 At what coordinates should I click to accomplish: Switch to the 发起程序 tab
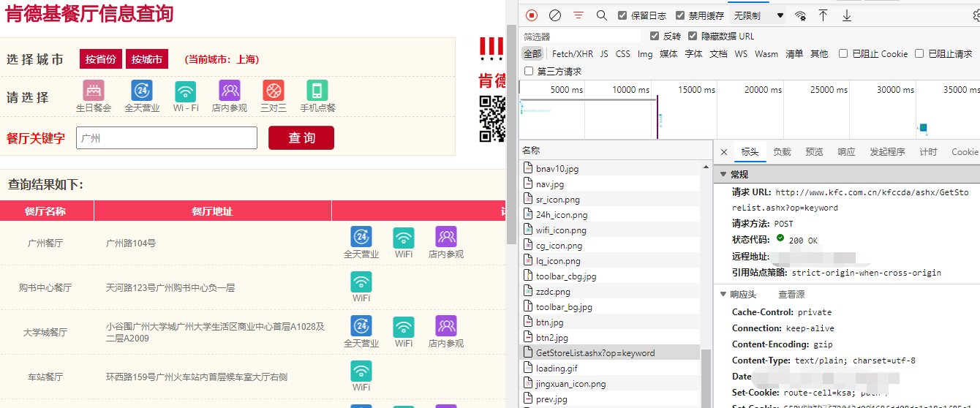[x=887, y=152]
